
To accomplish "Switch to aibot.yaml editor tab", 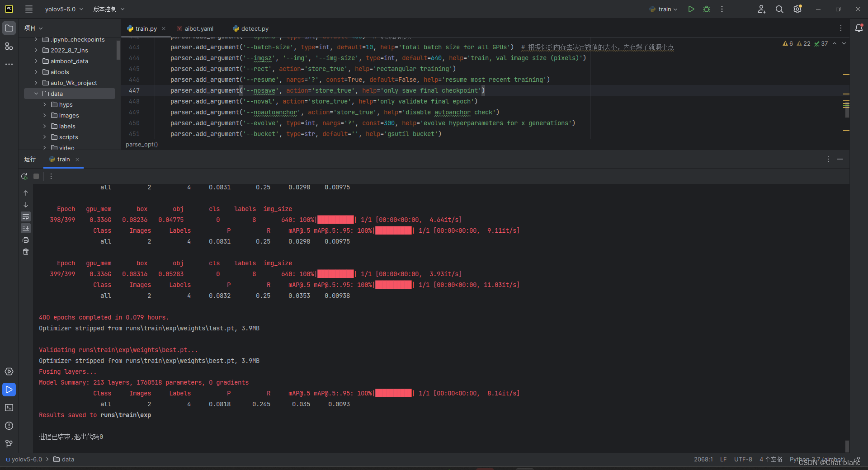I will click(x=195, y=28).
